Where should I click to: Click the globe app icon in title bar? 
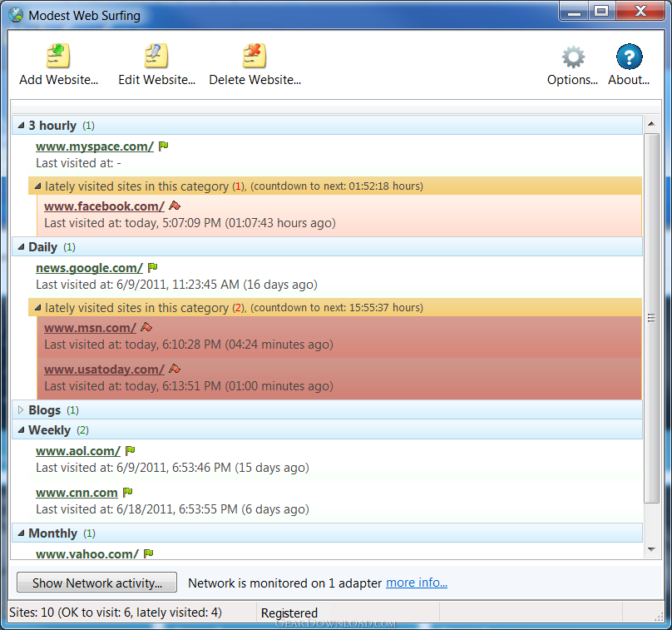[17, 15]
